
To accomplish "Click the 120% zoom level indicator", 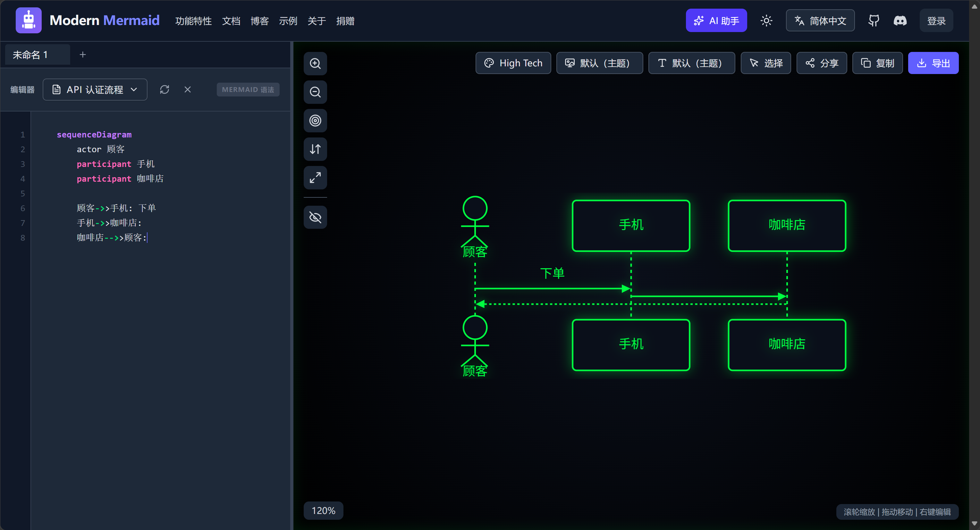I will (x=323, y=510).
